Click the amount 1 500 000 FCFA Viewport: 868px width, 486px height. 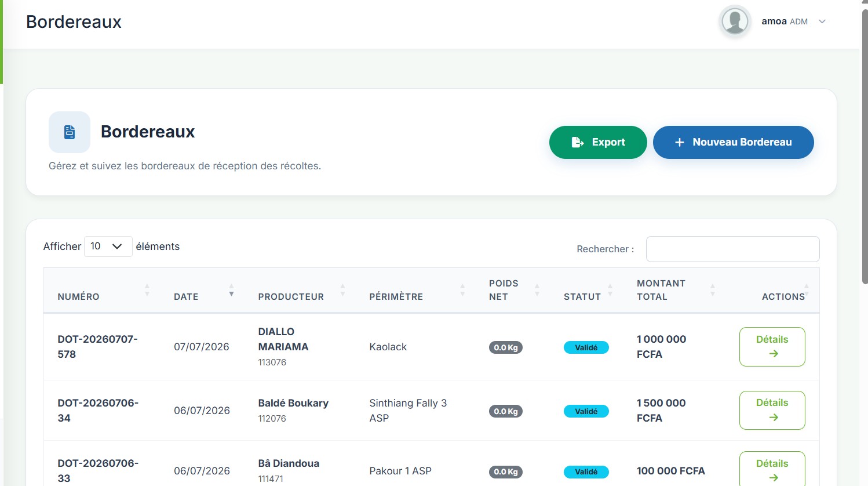[x=661, y=411]
